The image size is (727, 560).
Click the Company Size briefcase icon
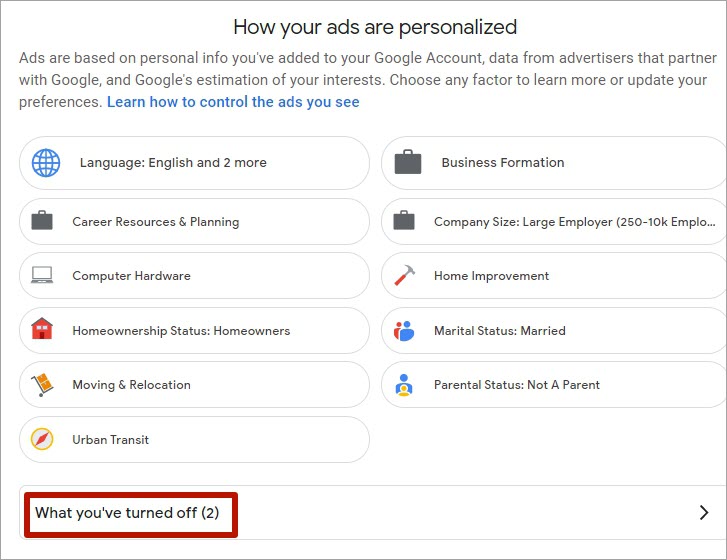coord(404,221)
